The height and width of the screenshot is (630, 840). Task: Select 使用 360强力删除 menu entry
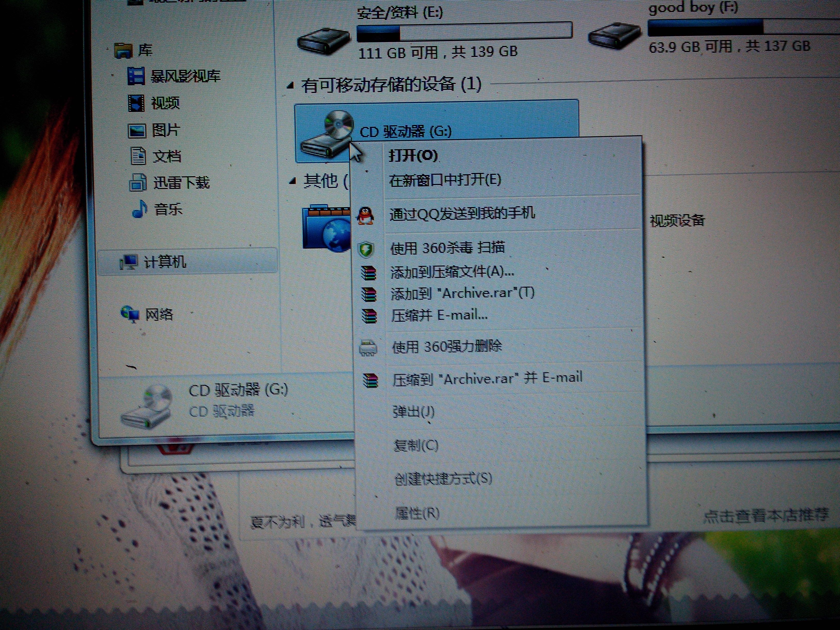(447, 347)
